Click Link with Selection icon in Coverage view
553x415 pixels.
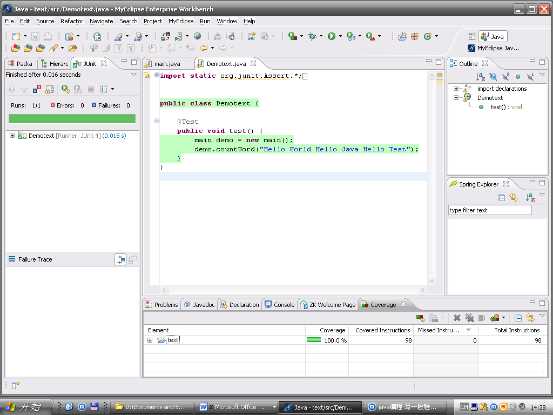(x=530, y=318)
